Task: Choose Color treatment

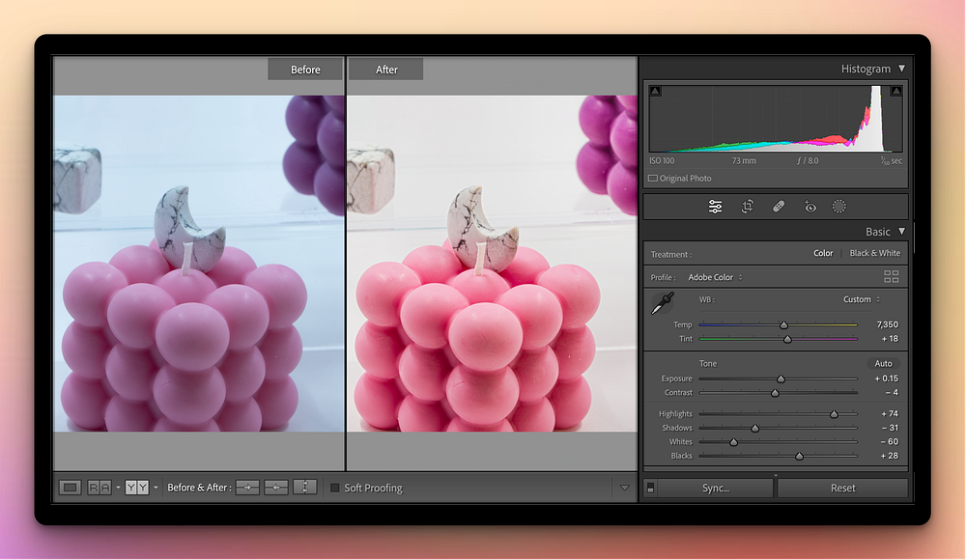Action: pos(822,253)
